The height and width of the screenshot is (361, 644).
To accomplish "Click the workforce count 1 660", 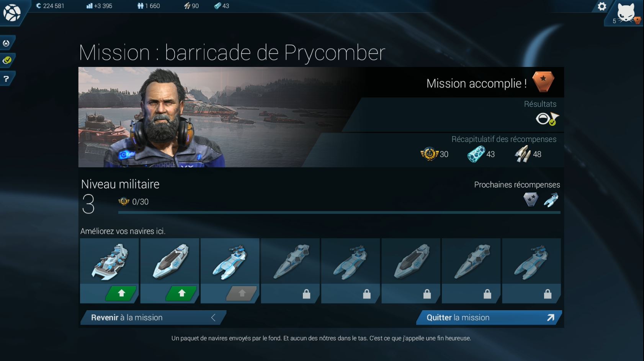I will point(149,6).
